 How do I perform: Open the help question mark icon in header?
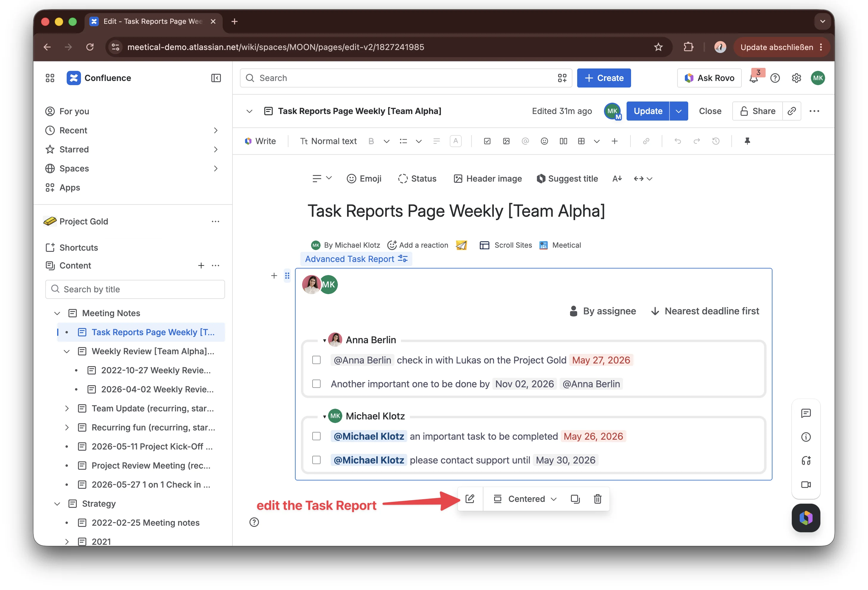[x=775, y=78]
